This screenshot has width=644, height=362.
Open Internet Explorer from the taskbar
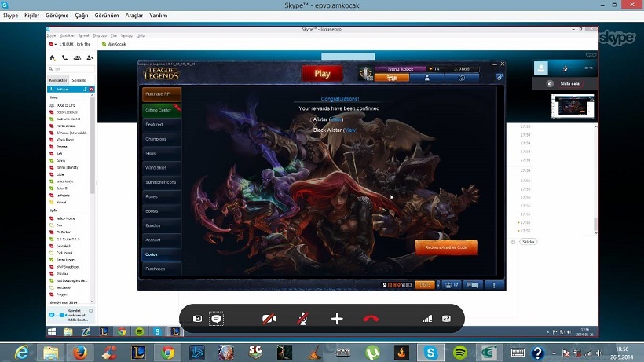(21, 353)
